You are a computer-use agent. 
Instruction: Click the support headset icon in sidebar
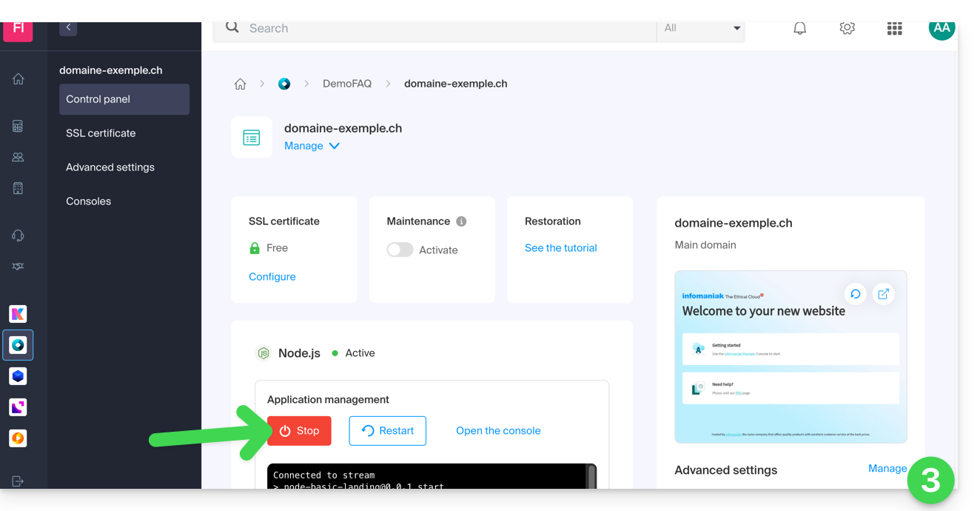pos(19,236)
